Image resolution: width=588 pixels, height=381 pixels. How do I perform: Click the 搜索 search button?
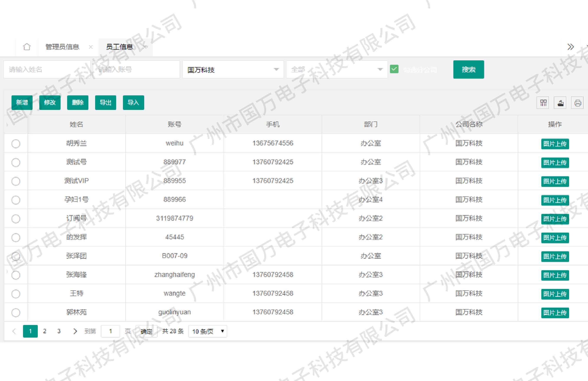coord(468,69)
